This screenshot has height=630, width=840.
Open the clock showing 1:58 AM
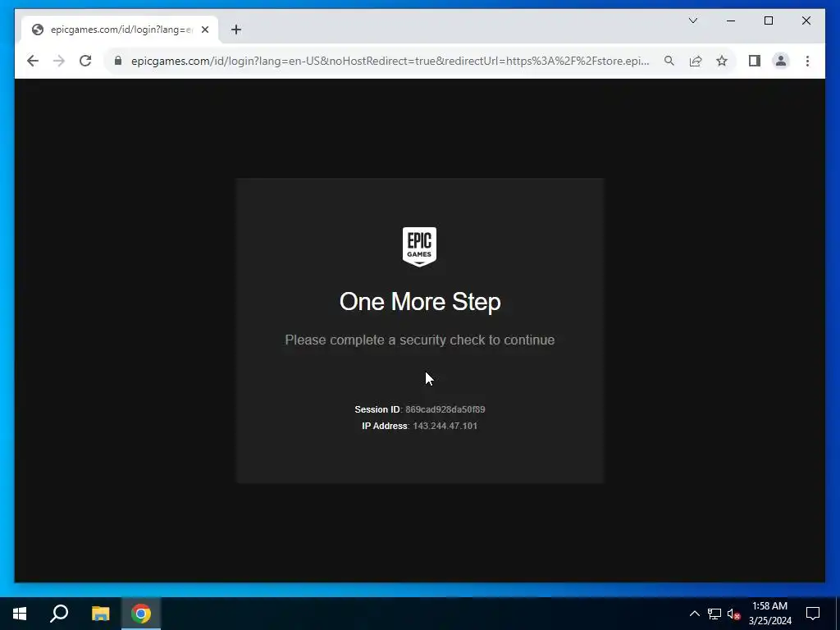click(769, 614)
